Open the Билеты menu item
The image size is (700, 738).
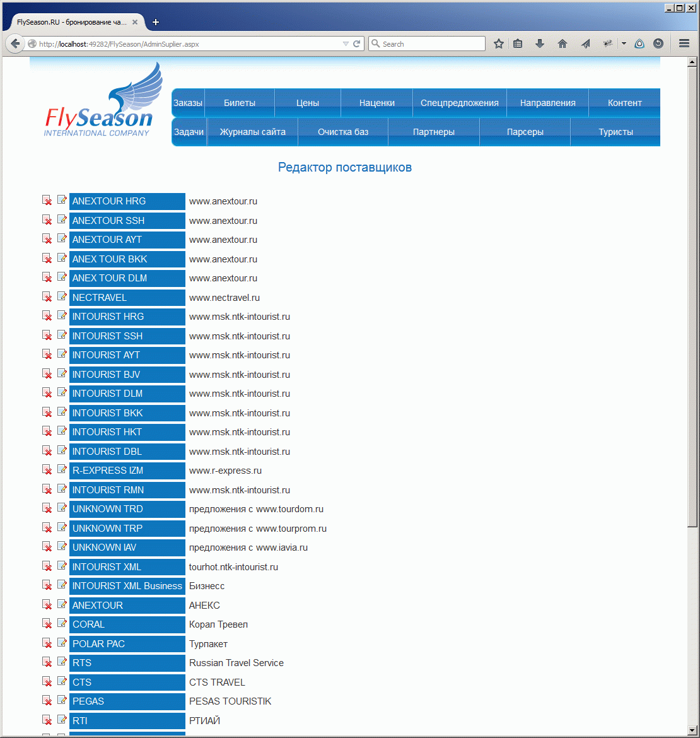pos(240,103)
